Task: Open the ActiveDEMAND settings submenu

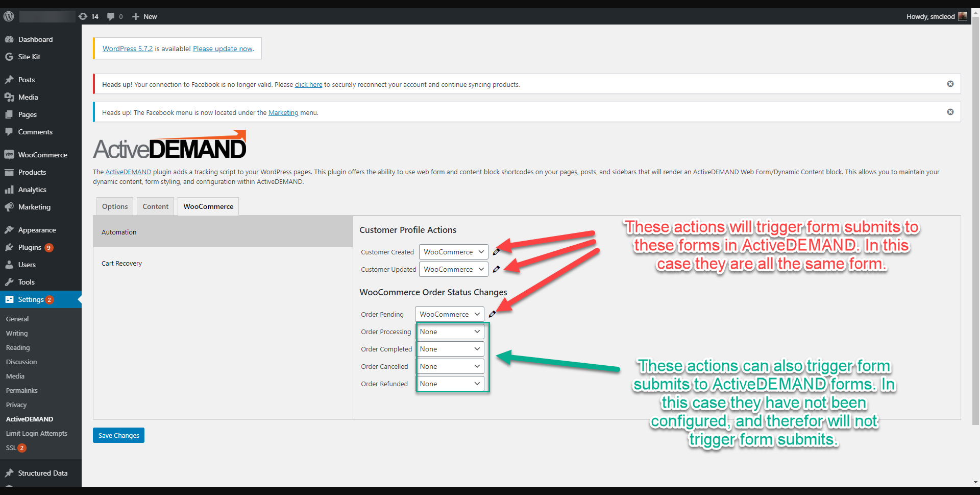Action: coord(30,419)
